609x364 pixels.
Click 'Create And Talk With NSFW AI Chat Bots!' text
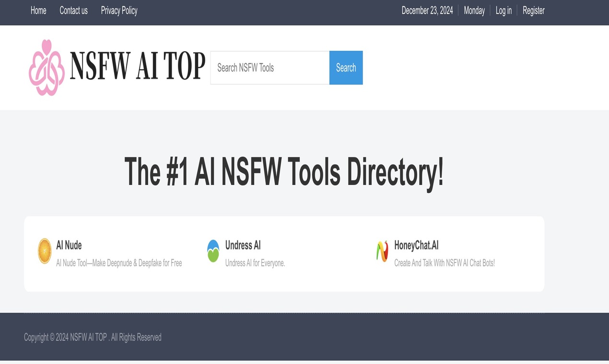pos(445,263)
